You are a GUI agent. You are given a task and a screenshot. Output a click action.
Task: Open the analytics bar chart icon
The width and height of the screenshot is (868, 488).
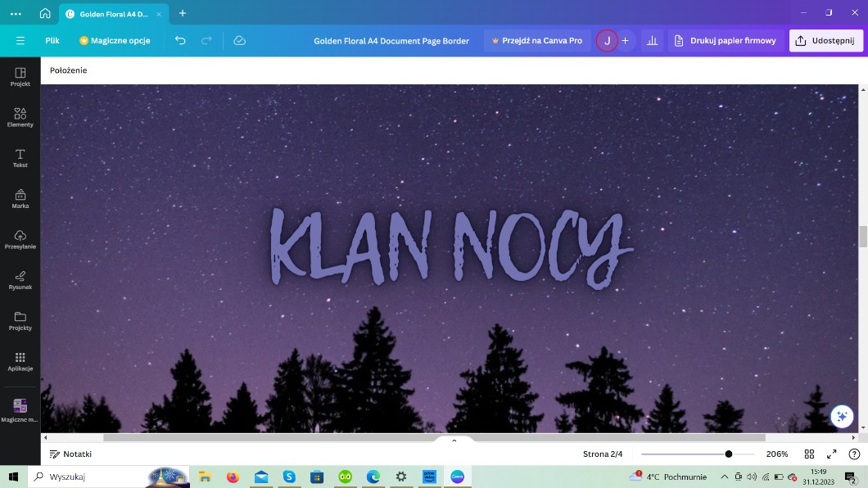(652, 40)
